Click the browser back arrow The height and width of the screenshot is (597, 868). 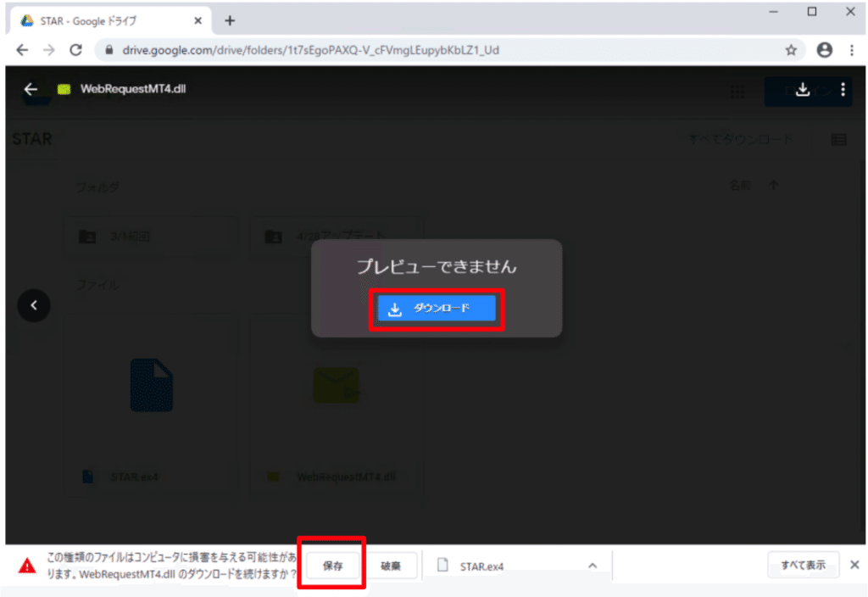click(22, 50)
